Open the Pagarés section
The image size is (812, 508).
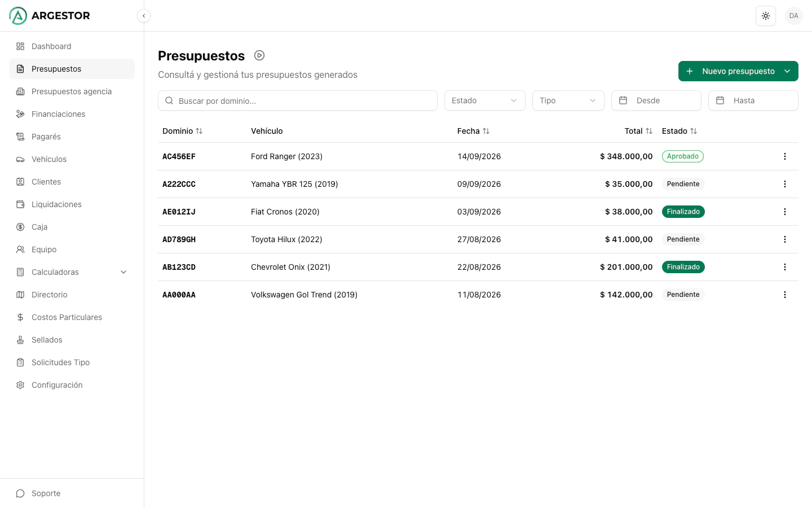point(72,137)
